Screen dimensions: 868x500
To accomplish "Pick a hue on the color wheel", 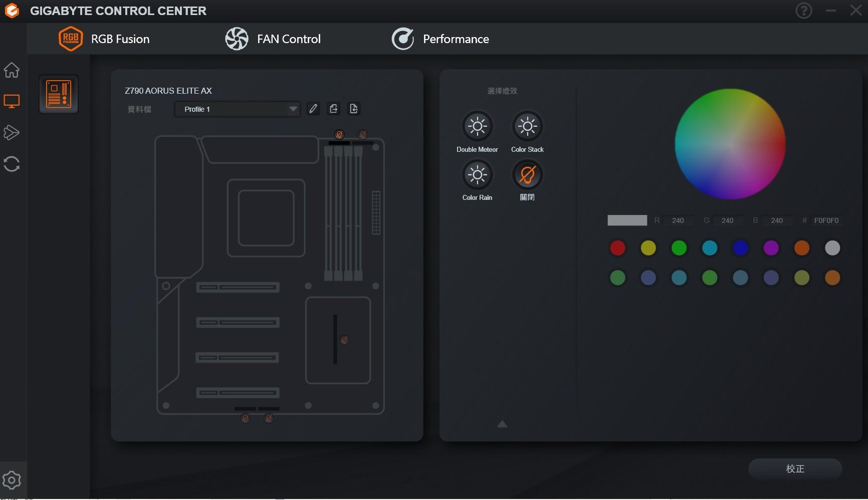I will point(730,144).
